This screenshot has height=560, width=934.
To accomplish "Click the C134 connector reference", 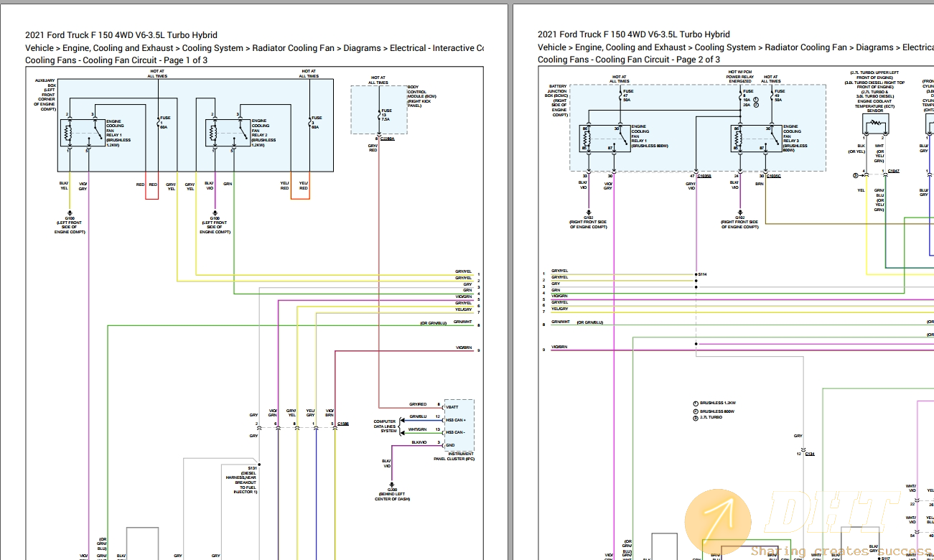I will click(x=809, y=454).
